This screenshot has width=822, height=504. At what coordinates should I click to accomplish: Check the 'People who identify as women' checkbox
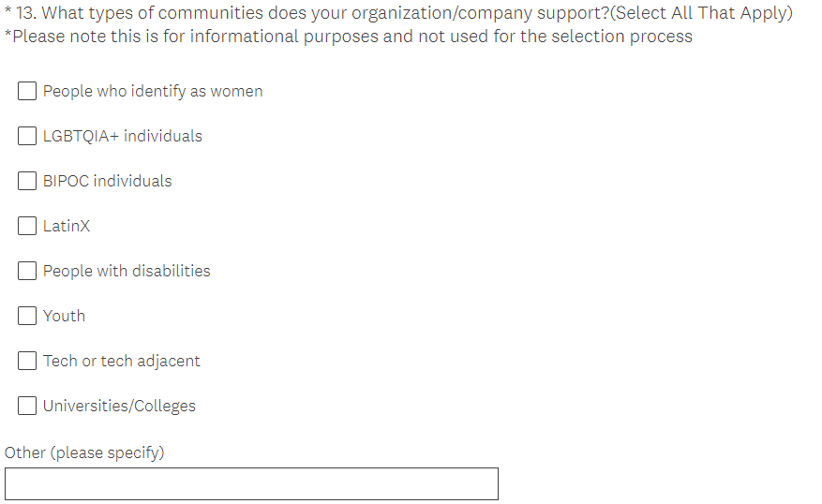click(x=27, y=91)
